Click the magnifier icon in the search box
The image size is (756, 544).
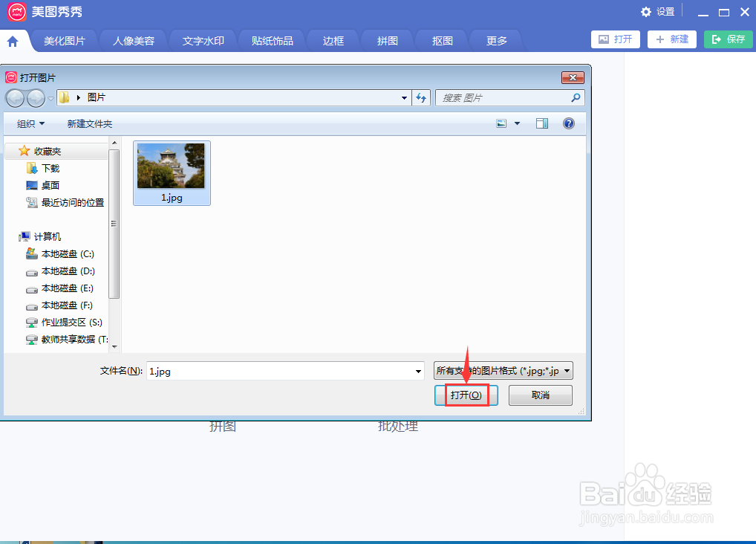pos(575,97)
